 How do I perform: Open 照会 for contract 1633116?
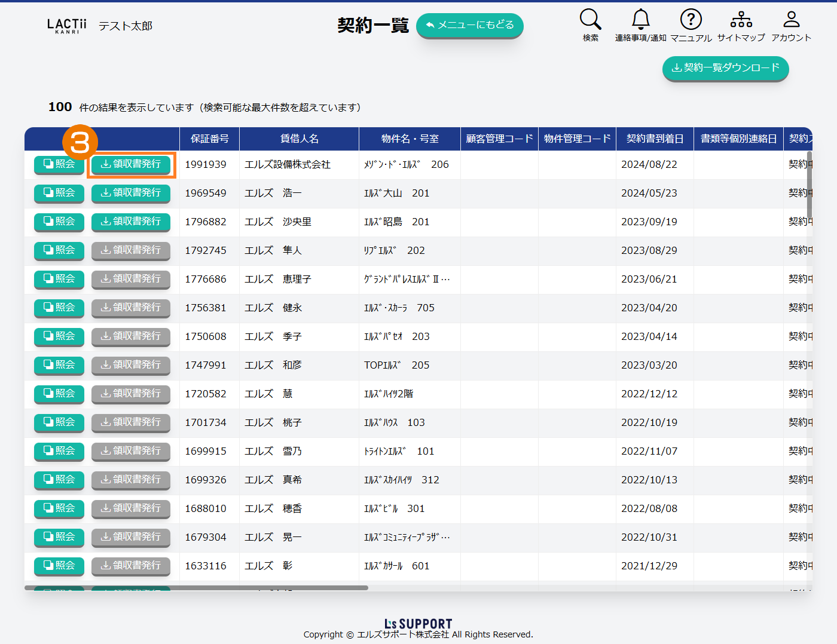[59, 566]
